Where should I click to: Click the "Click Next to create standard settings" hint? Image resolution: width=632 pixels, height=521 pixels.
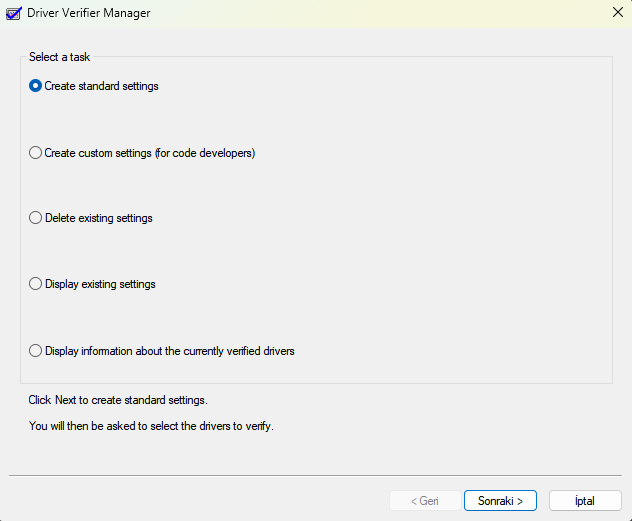coord(118,400)
